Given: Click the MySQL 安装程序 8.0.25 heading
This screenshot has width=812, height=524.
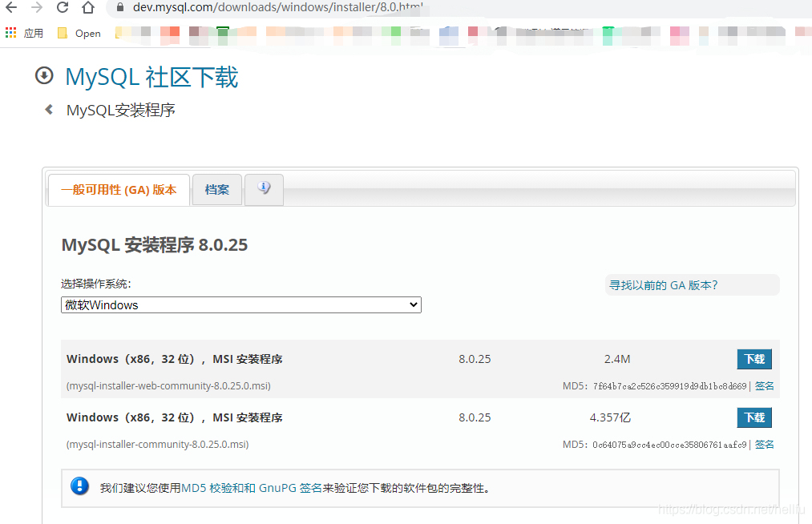Looking at the screenshot, I should pos(155,244).
